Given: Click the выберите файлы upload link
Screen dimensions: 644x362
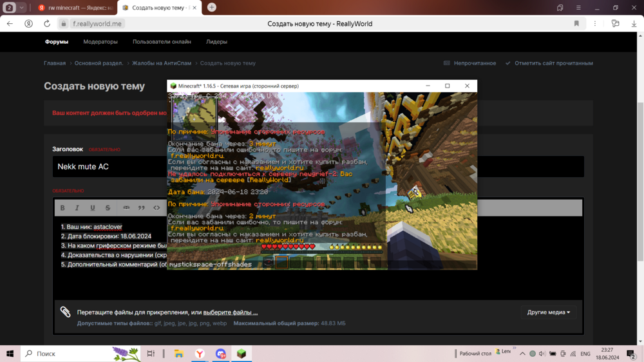Looking at the screenshot, I should 231,312.
